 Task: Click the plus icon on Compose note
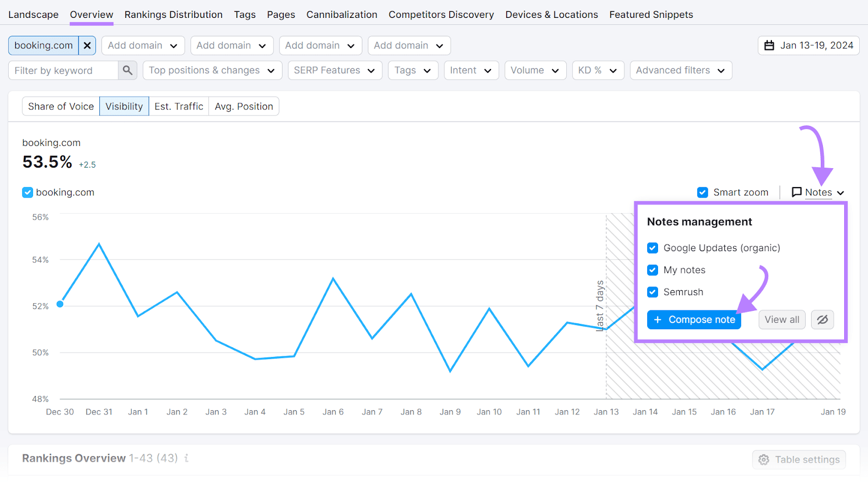click(x=658, y=320)
